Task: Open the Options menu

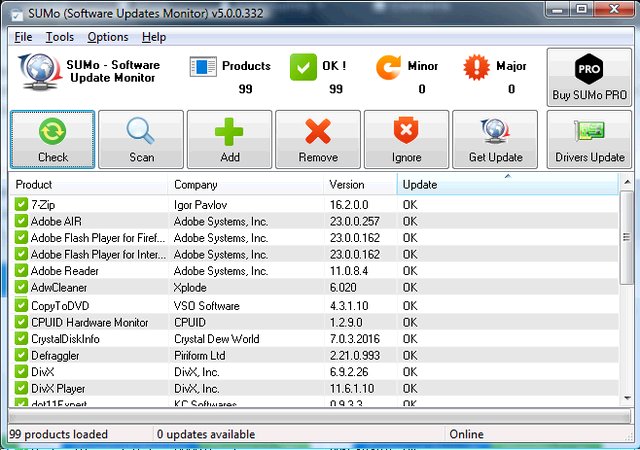Action: point(107,37)
